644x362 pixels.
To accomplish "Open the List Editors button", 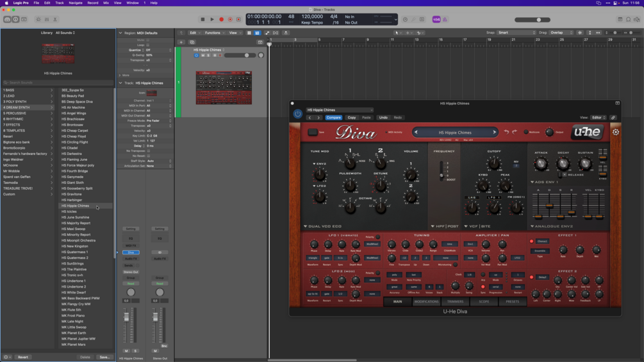I will click(620, 19).
